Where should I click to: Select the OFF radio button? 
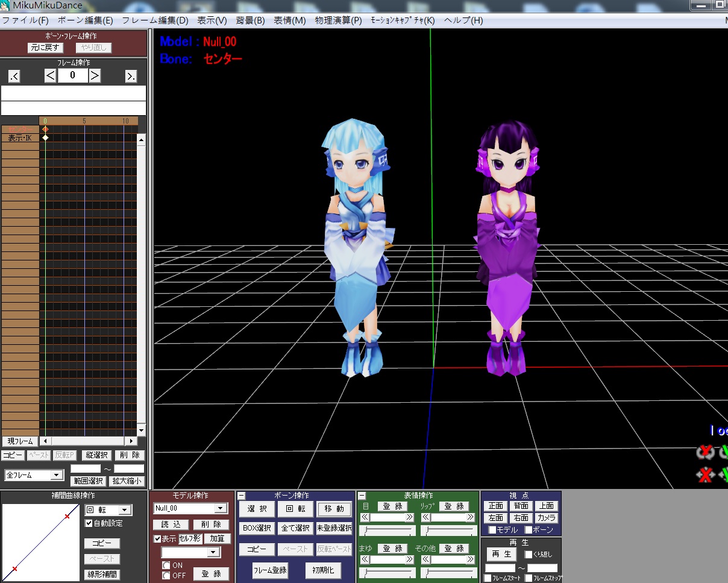coord(166,575)
